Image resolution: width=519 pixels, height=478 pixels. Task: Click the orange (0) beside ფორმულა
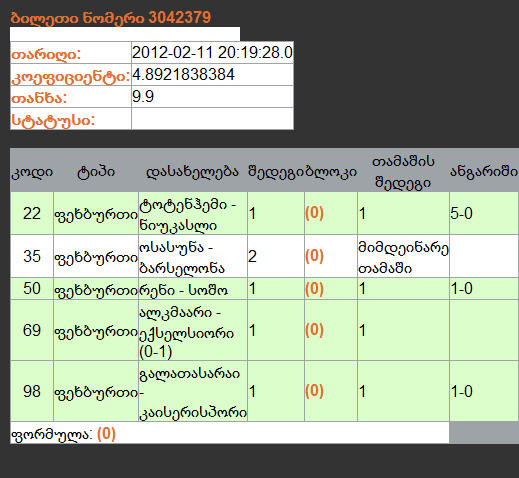(106, 434)
